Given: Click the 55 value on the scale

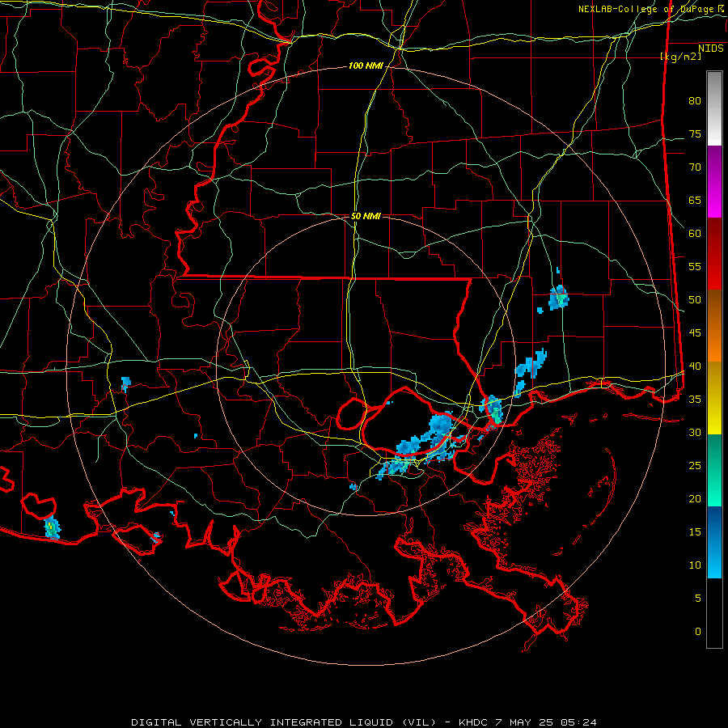Looking at the screenshot, I should (695, 266).
